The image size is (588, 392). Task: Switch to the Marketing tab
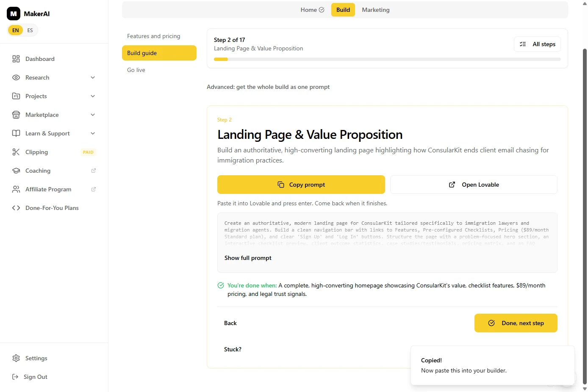[x=376, y=10]
